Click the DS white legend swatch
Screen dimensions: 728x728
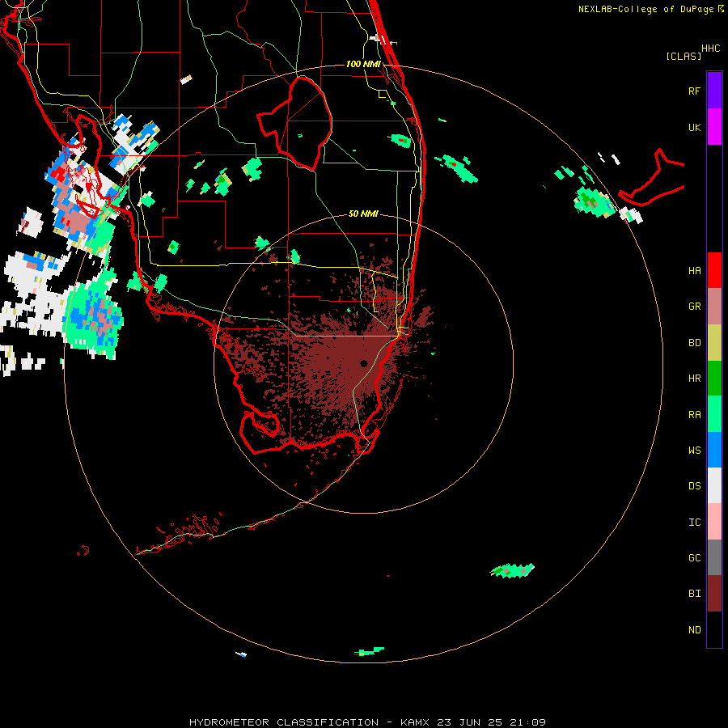(x=714, y=485)
